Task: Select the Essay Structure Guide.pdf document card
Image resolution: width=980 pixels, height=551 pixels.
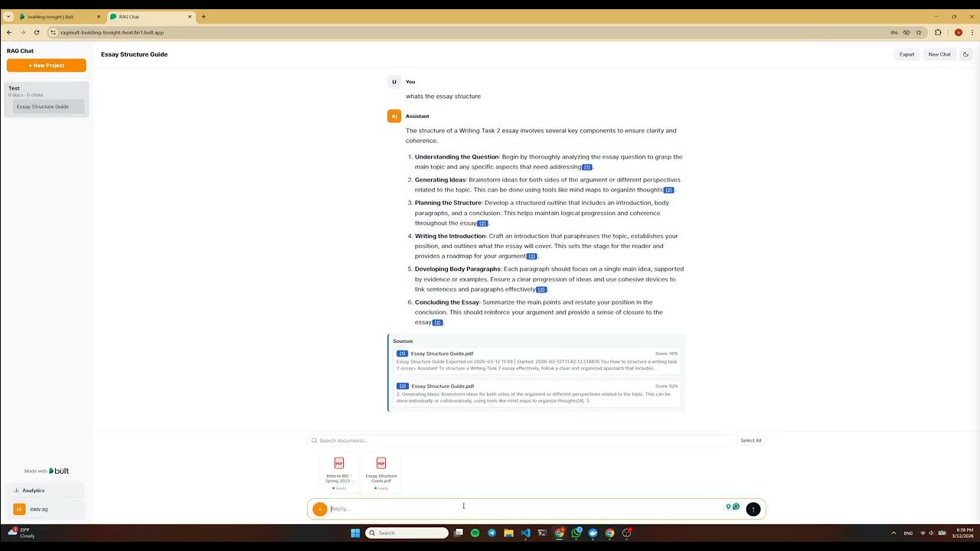Action: pyautogui.click(x=381, y=473)
